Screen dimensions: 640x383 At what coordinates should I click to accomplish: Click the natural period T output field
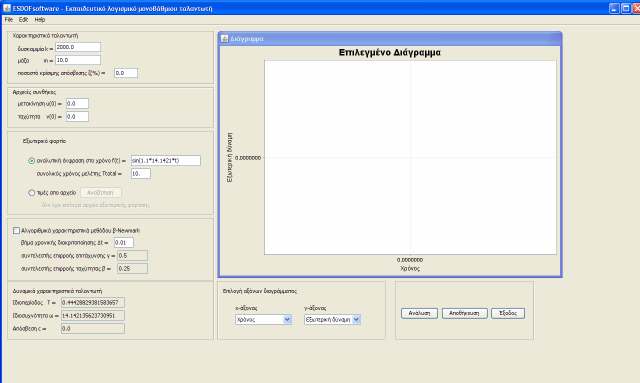[x=93, y=303]
